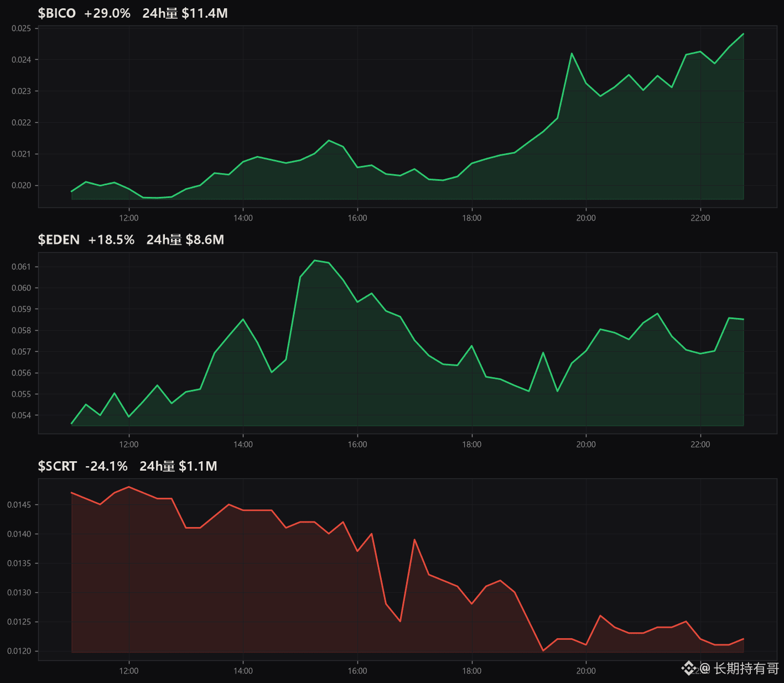Click the 0.022 price axis label
784x683 pixels.
click(22, 123)
